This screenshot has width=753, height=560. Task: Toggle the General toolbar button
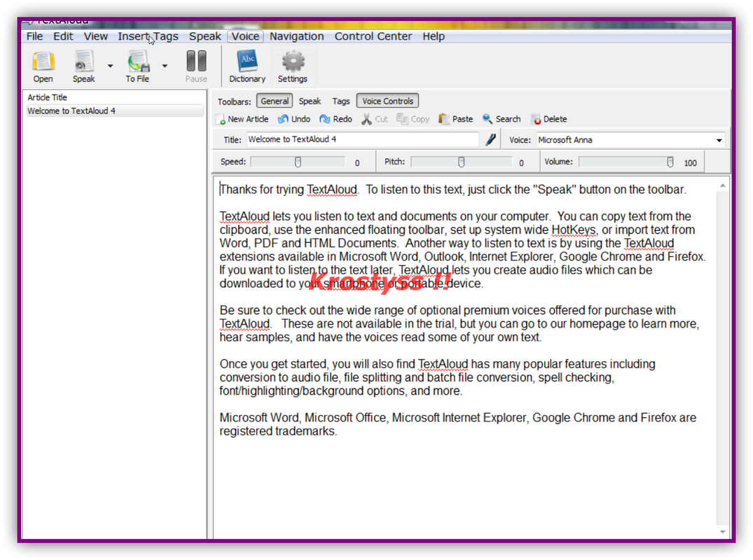tap(275, 101)
